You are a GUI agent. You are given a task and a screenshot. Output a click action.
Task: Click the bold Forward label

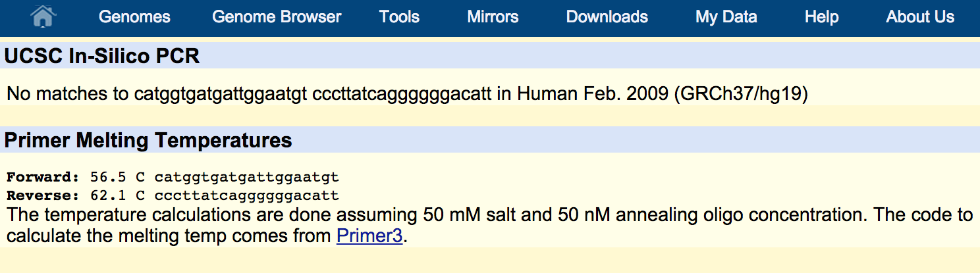point(43,177)
